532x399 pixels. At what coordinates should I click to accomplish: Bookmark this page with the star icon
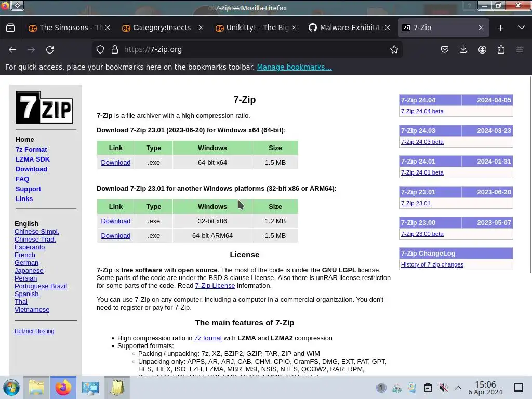(x=394, y=49)
